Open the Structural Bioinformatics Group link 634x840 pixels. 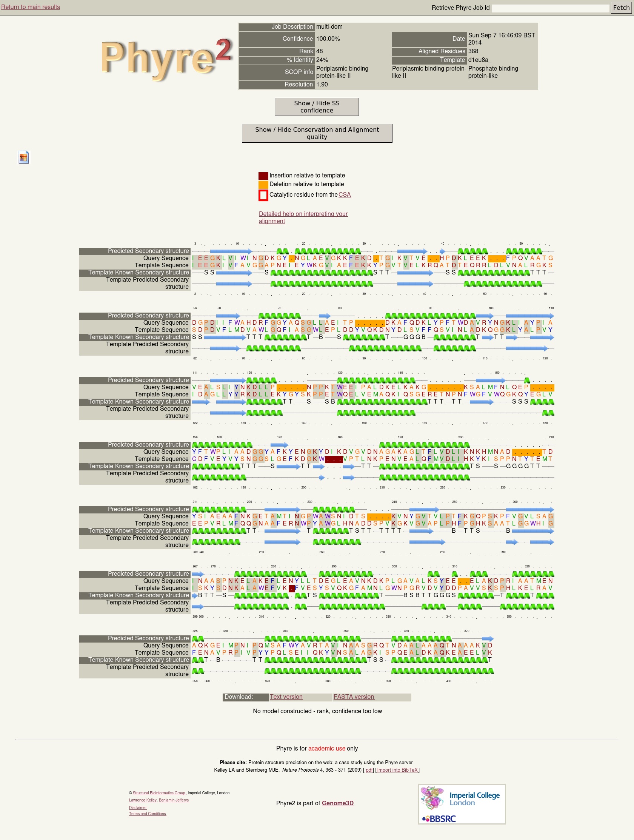[x=159, y=793]
